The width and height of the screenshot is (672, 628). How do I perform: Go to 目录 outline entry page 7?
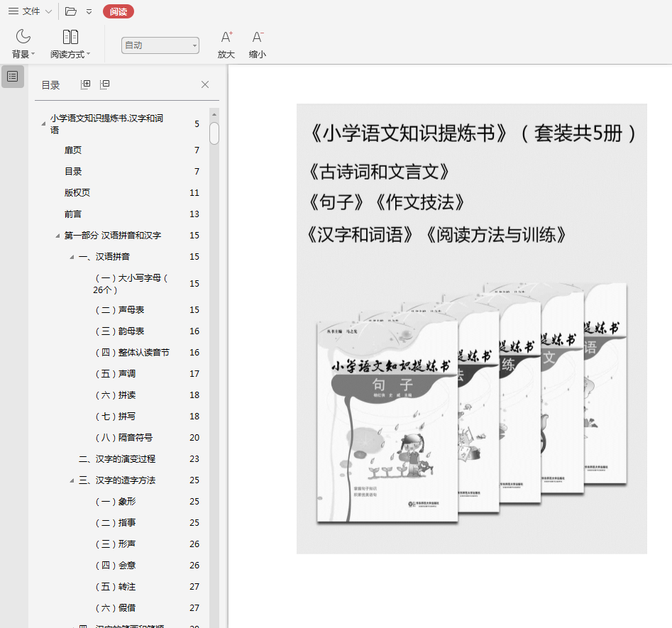[73, 172]
